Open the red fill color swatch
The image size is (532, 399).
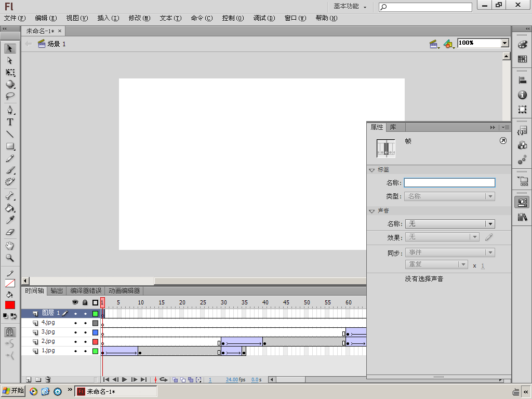point(10,305)
